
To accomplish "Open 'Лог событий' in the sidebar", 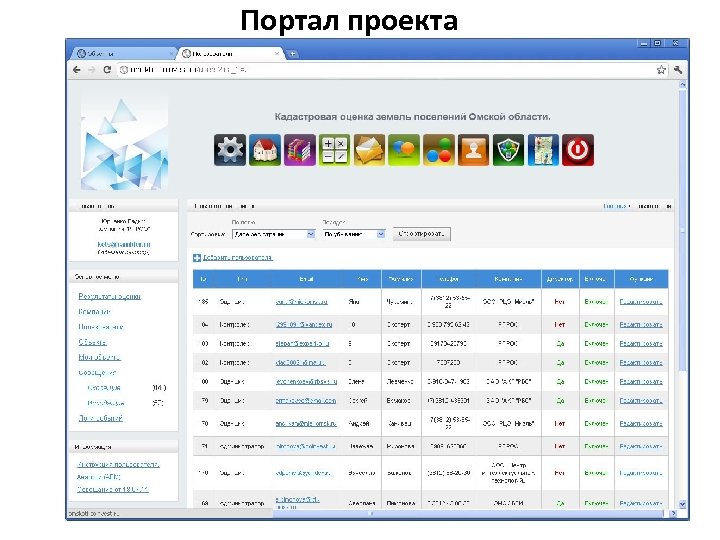I will [x=101, y=418].
